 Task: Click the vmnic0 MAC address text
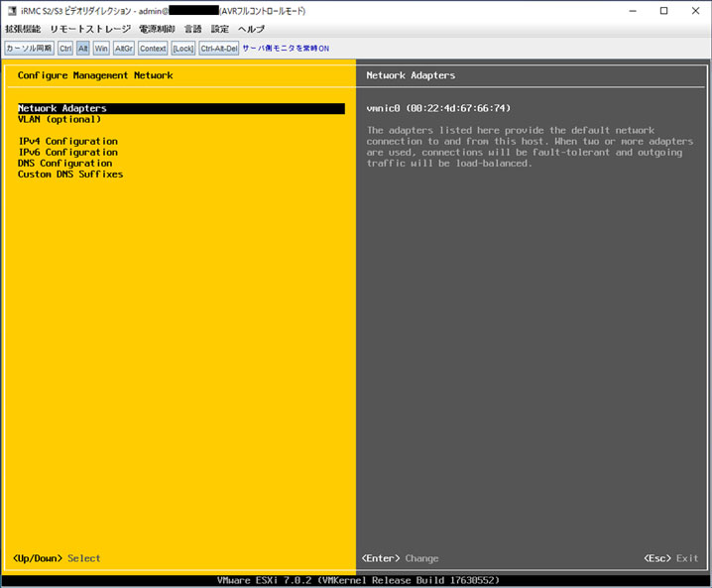click(x=438, y=108)
